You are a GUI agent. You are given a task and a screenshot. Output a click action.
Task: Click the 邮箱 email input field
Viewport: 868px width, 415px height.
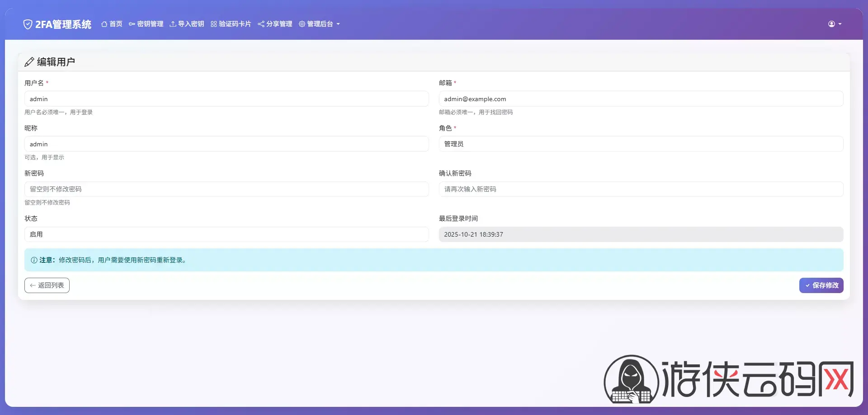point(641,99)
